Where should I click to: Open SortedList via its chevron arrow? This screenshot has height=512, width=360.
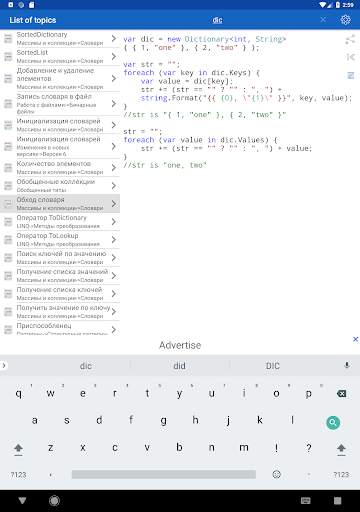point(114,57)
